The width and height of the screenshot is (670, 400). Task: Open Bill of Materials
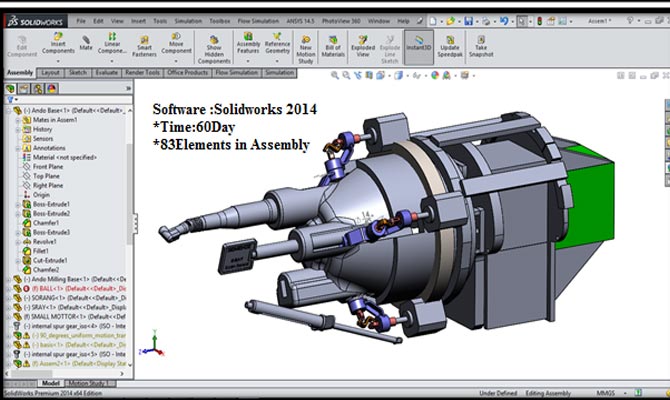click(333, 46)
